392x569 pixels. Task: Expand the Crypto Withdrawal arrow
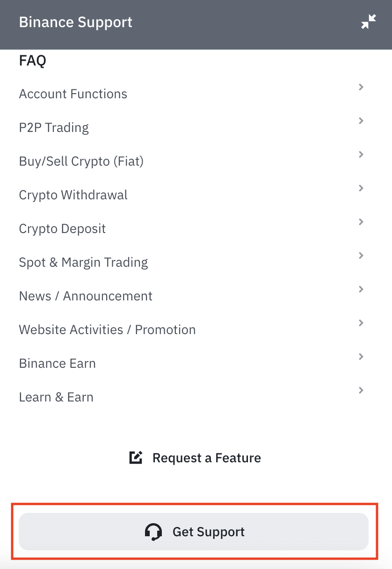pyautogui.click(x=361, y=188)
